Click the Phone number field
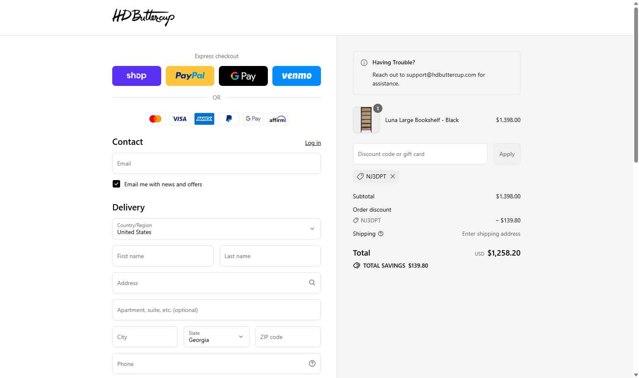639x378 pixels. click(216, 364)
